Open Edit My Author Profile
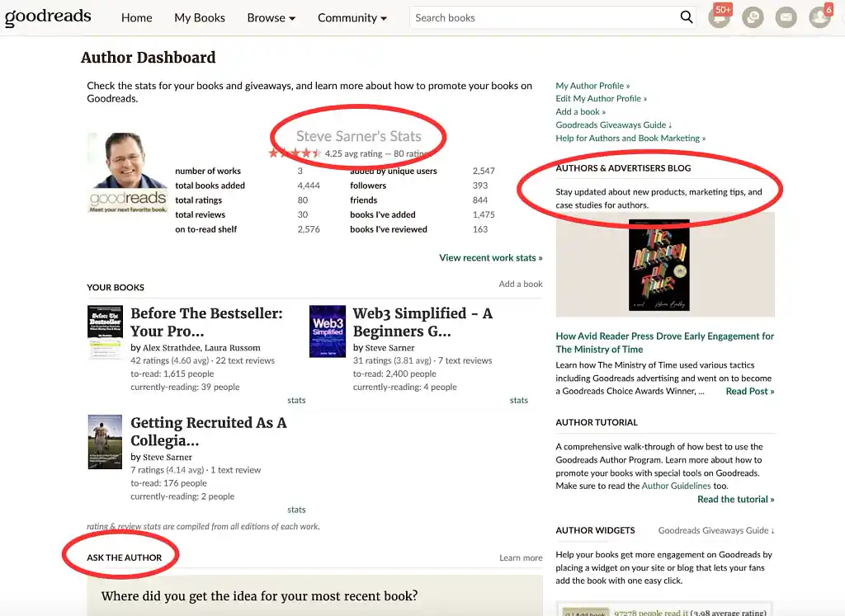Image resolution: width=845 pixels, height=616 pixels. click(602, 98)
